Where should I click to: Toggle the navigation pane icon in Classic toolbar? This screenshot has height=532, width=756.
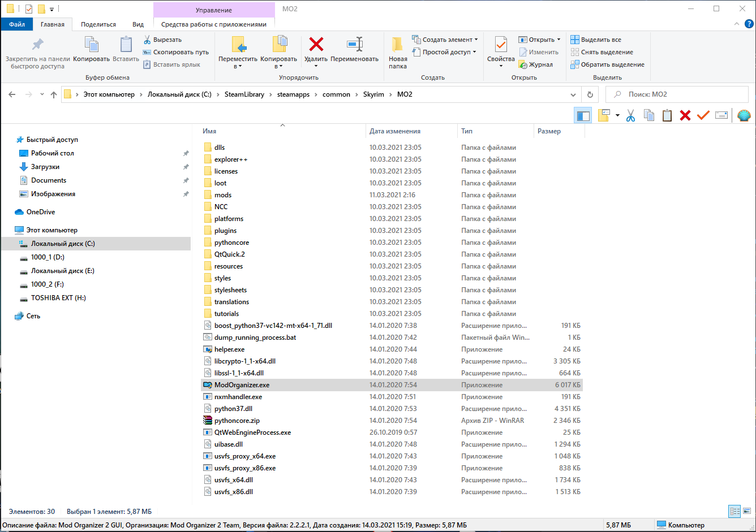tap(583, 115)
